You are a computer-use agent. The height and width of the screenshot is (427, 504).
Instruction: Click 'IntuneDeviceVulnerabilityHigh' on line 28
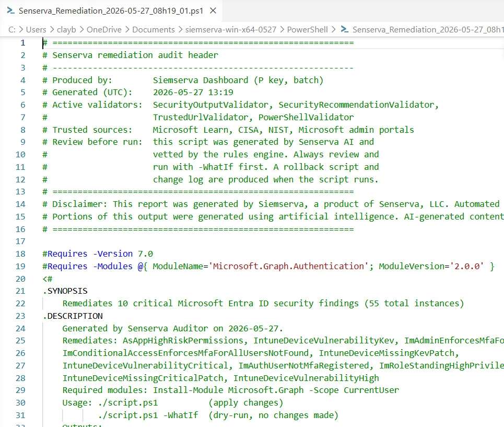(306, 378)
